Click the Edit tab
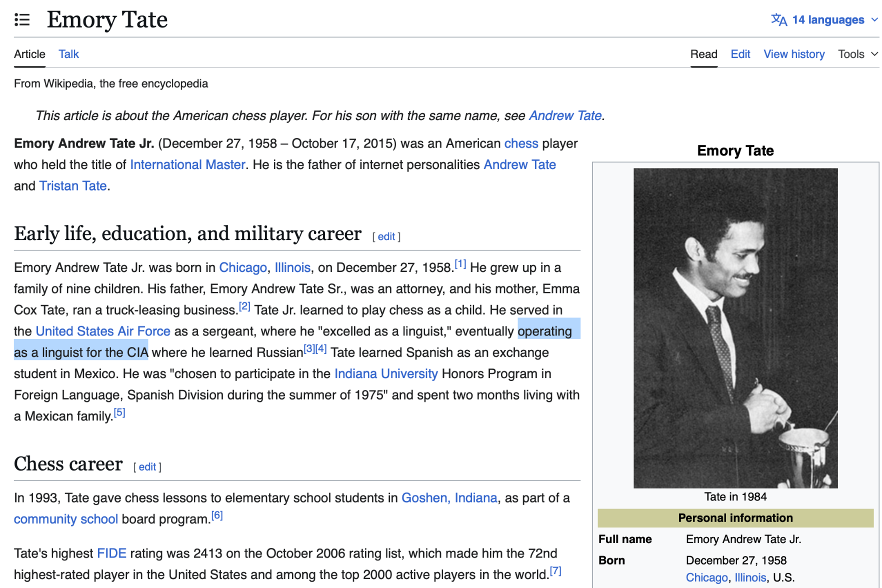This screenshot has height=588, width=882. 740,54
